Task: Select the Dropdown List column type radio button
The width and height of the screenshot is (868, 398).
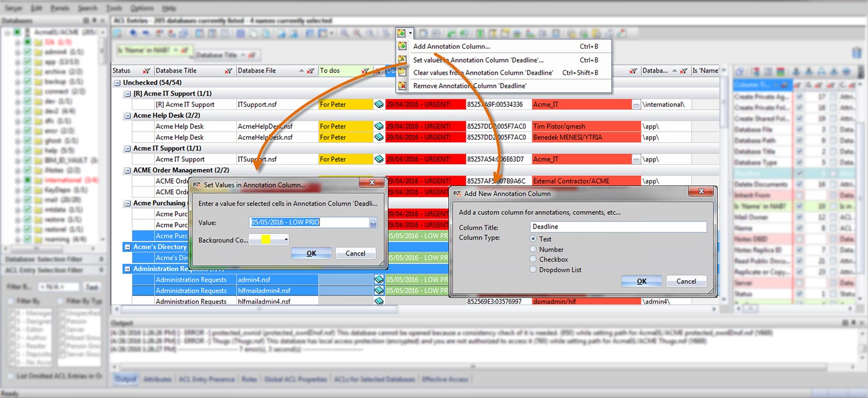Action: 533,270
